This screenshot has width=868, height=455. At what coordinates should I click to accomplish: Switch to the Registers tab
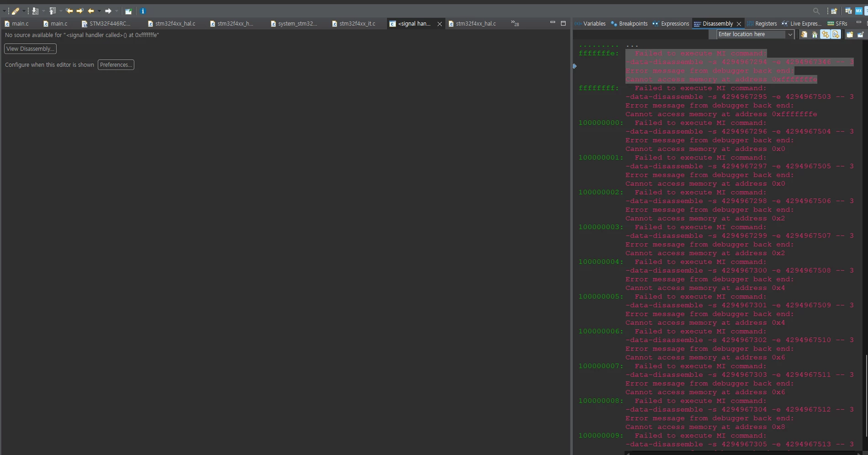[762, 23]
